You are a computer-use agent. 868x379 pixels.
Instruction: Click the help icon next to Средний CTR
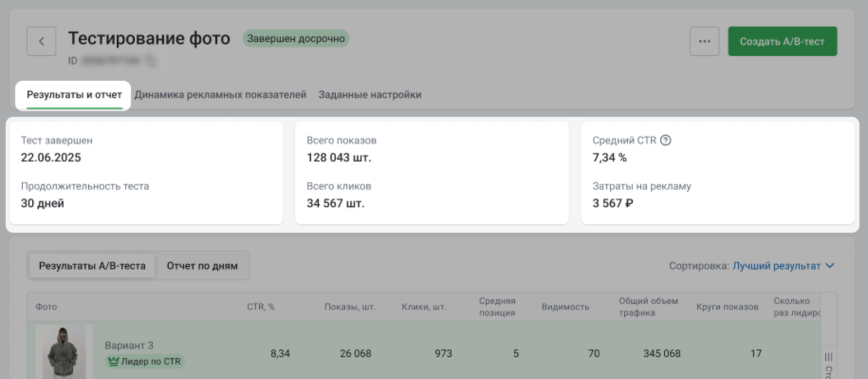point(665,140)
